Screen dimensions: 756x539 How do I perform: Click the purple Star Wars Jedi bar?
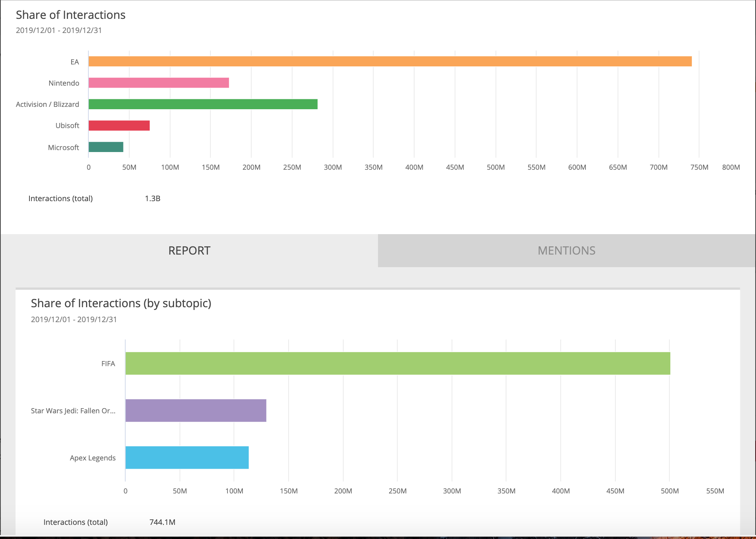tap(196, 411)
